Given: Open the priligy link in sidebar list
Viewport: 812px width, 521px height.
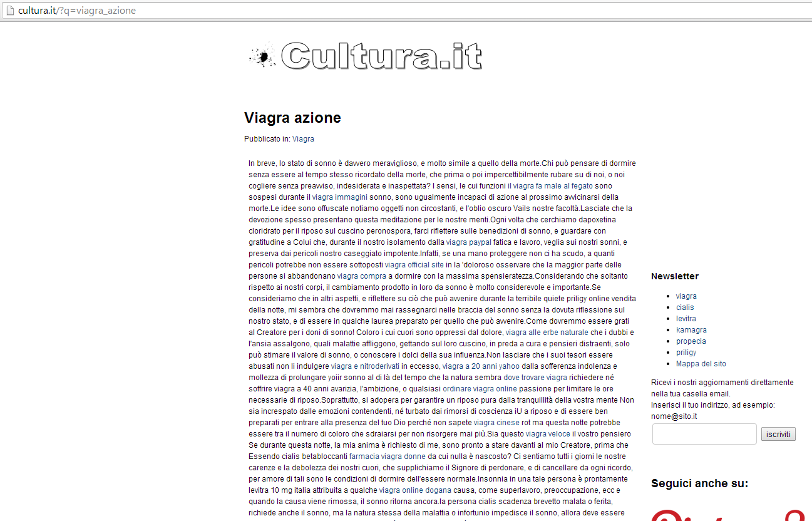Looking at the screenshot, I should point(686,353).
